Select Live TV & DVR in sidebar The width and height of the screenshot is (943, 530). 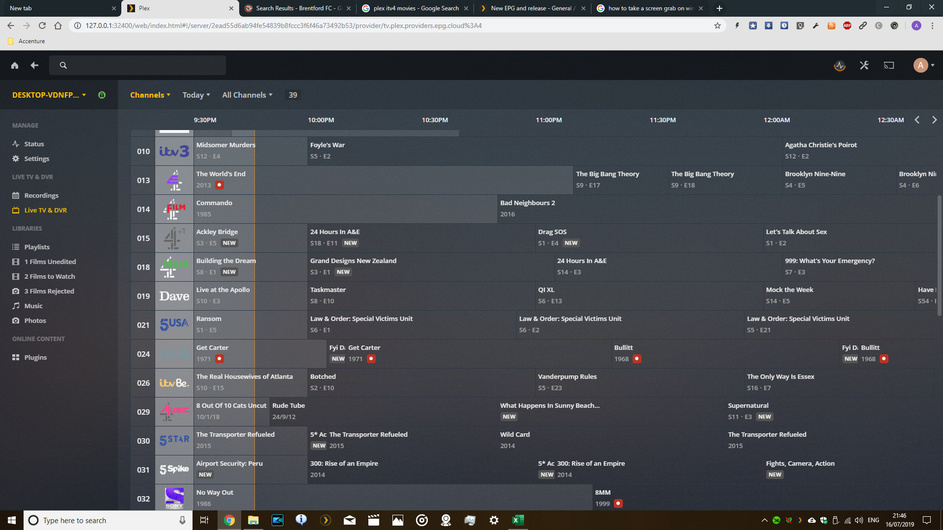(45, 211)
